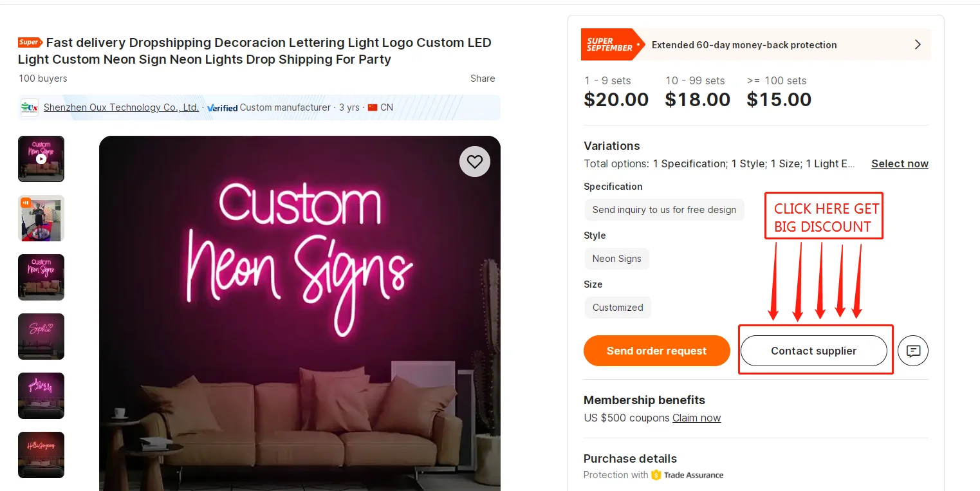The width and height of the screenshot is (980, 491).
Task: Expand the 60-day money-back protection arrow
Action: (918, 44)
